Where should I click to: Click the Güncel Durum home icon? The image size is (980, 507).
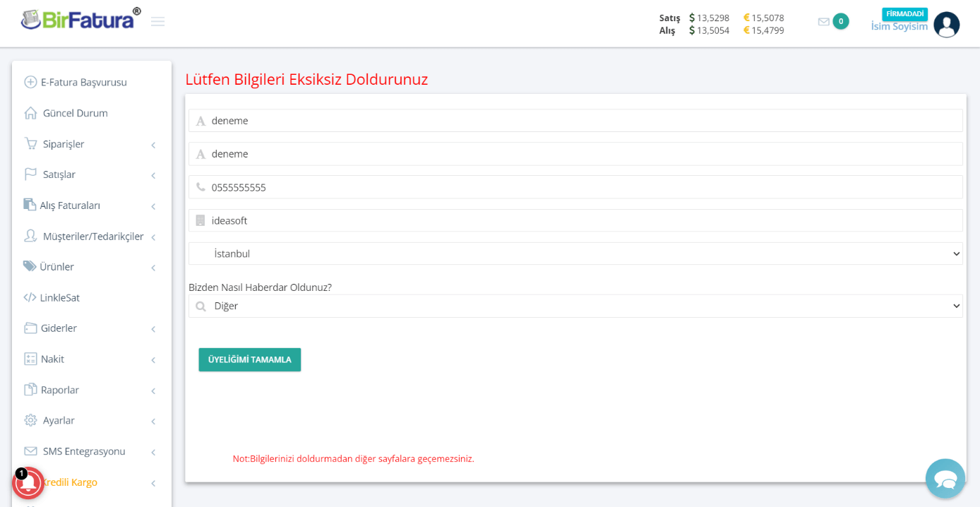pyautogui.click(x=30, y=113)
